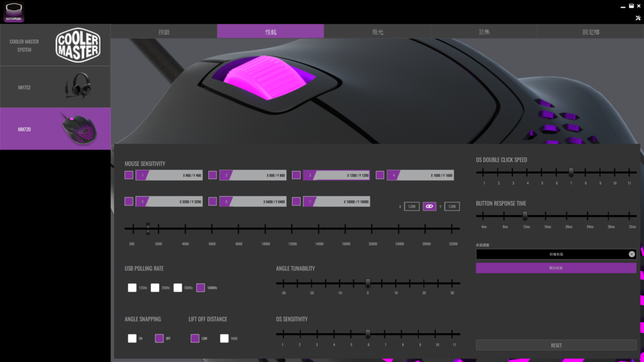Screen dimensions: 644x362
Task: Select DPI stage X 16000 / Y 16000
Action: 337,202
